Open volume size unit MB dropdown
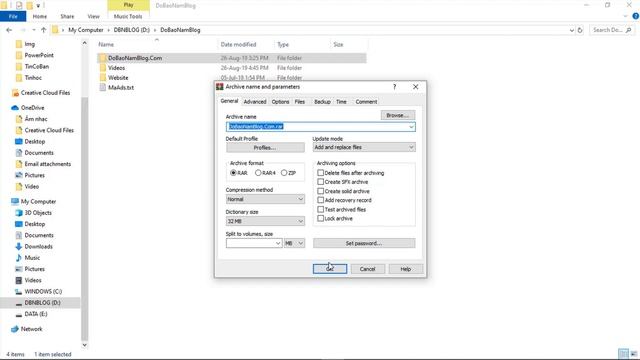This screenshot has width=640, height=360. 294,243
